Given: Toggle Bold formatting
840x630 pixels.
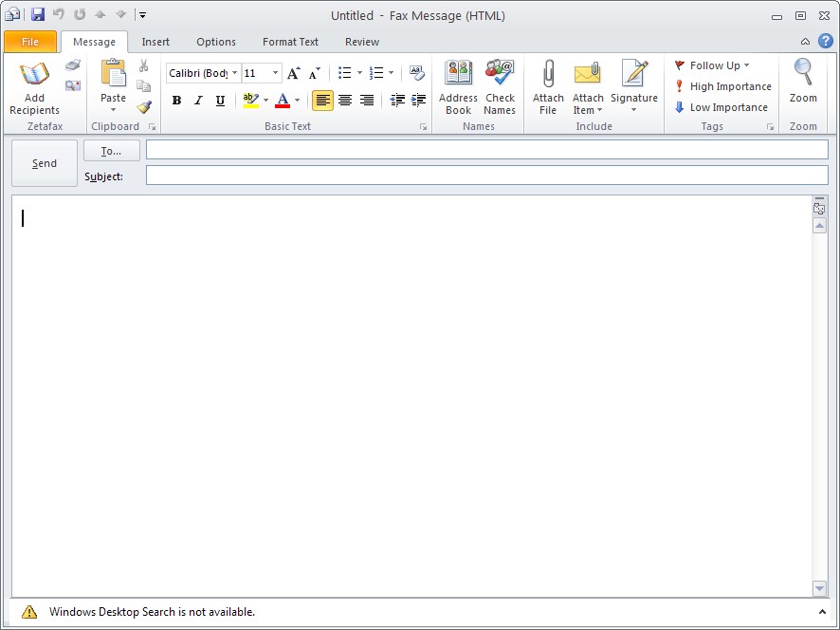Looking at the screenshot, I should point(176,101).
